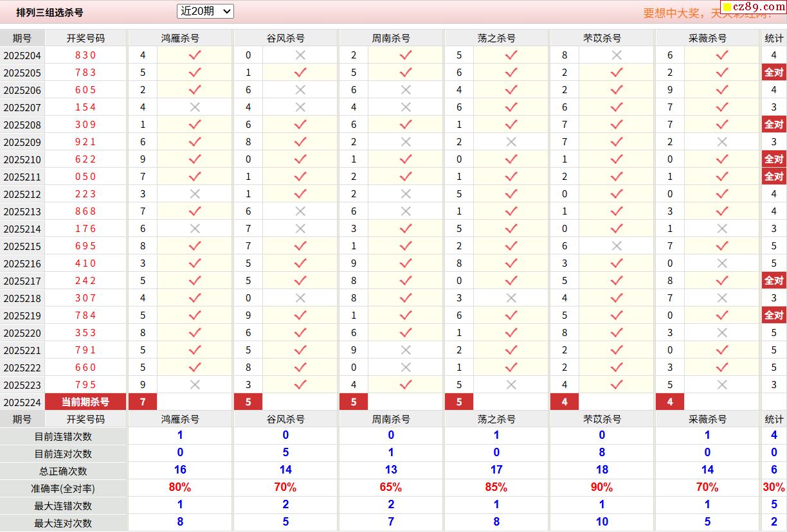Select the 周南杀号 check mark in row 2025205
The height and width of the screenshot is (532, 787).
pos(406,73)
